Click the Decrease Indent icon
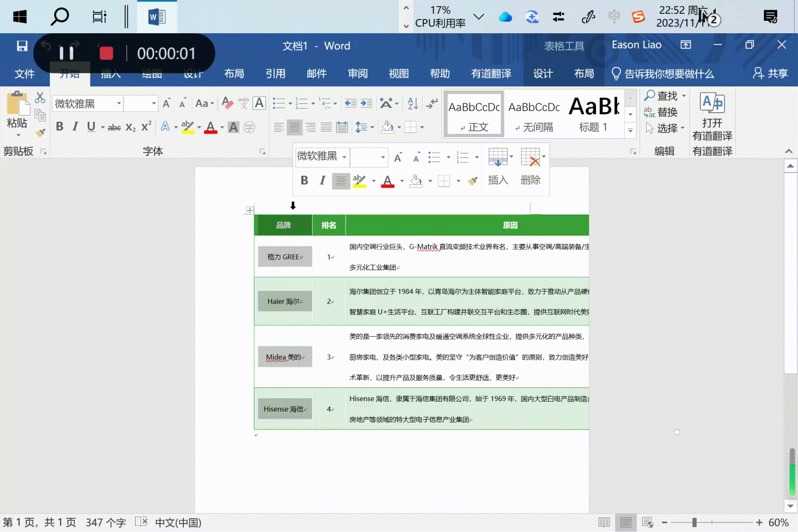 351,103
